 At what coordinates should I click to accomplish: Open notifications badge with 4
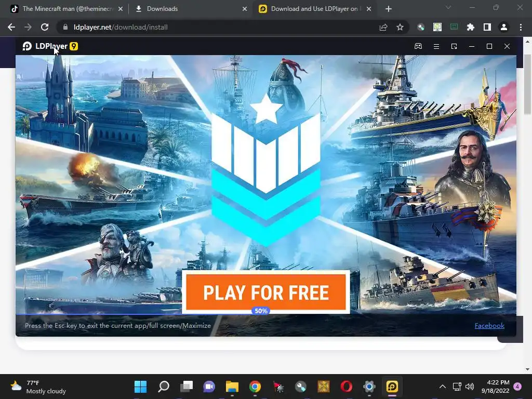(517, 387)
